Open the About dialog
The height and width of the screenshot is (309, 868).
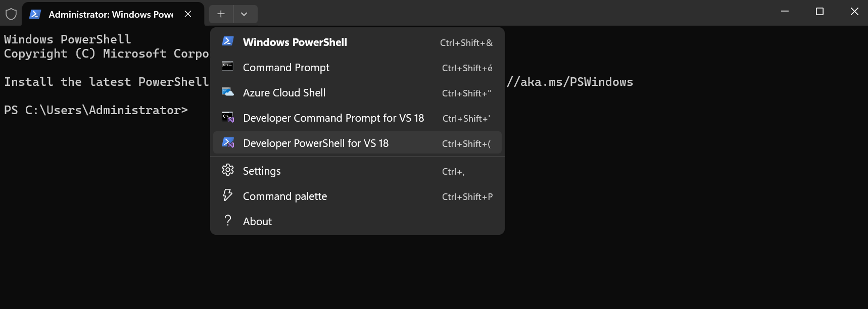point(257,221)
